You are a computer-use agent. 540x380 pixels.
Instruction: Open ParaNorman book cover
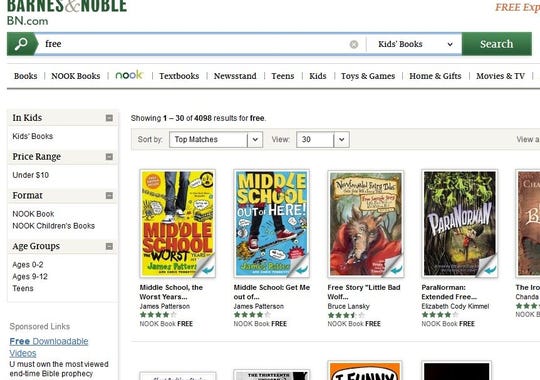(x=459, y=224)
